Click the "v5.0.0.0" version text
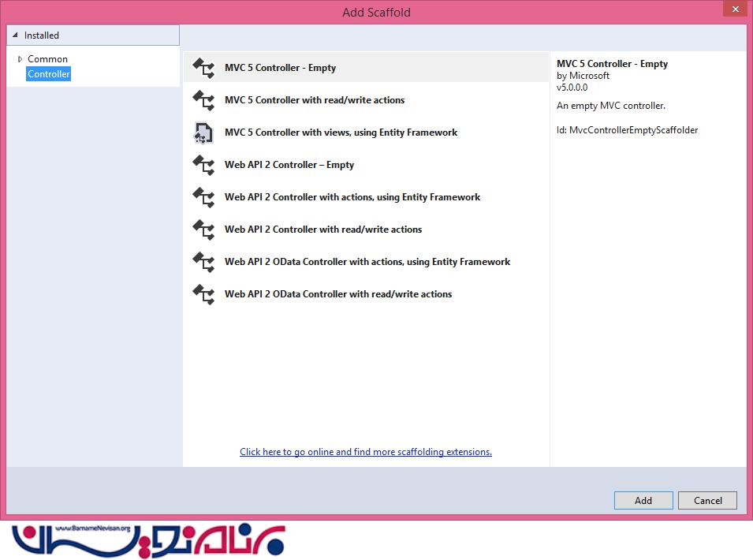The height and width of the screenshot is (560, 753). [x=572, y=88]
